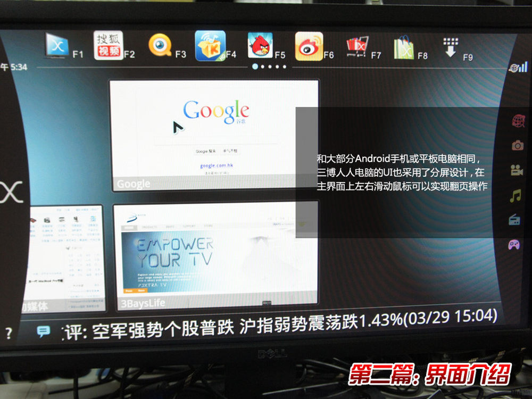
Task: Open the blue chat bubble message icon
Action: pos(44,331)
